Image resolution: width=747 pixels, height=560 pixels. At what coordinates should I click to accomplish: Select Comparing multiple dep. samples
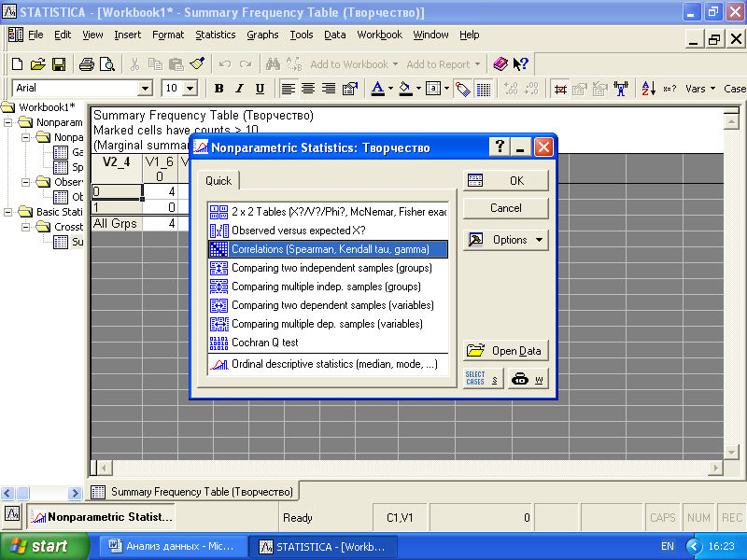click(x=329, y=324)
